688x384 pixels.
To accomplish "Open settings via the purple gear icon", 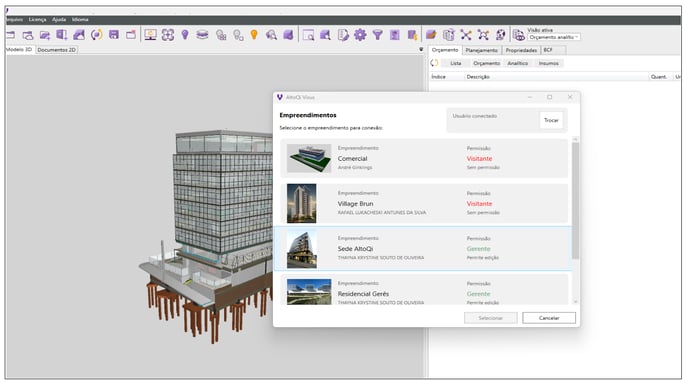I will pos(360,35).
